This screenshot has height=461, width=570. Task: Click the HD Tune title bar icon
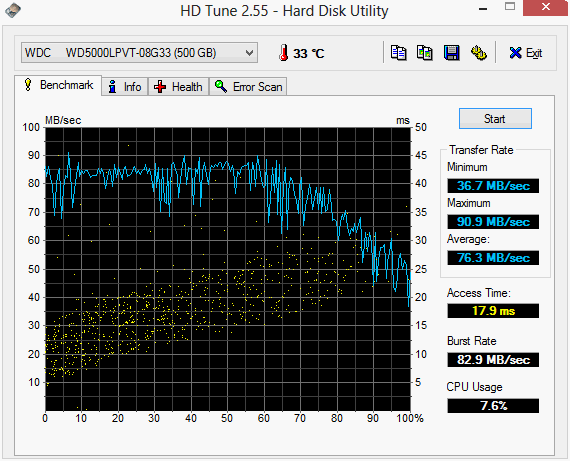pos(12,10)
